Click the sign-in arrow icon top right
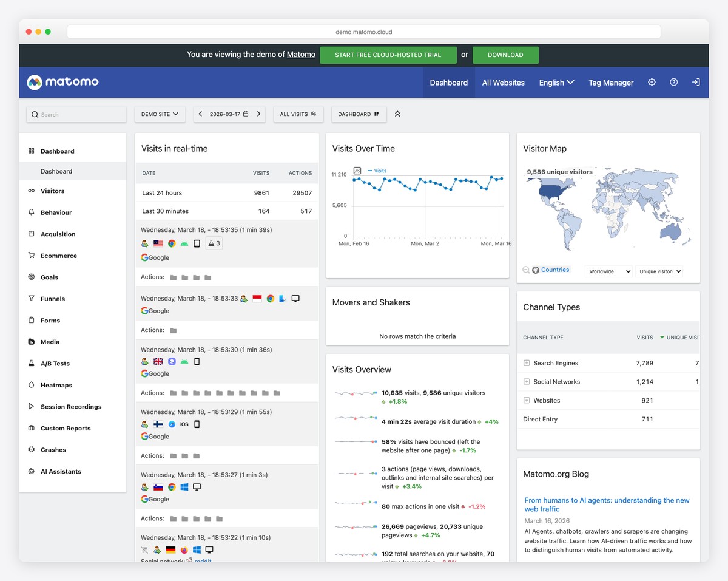 (x=695, y=81)
